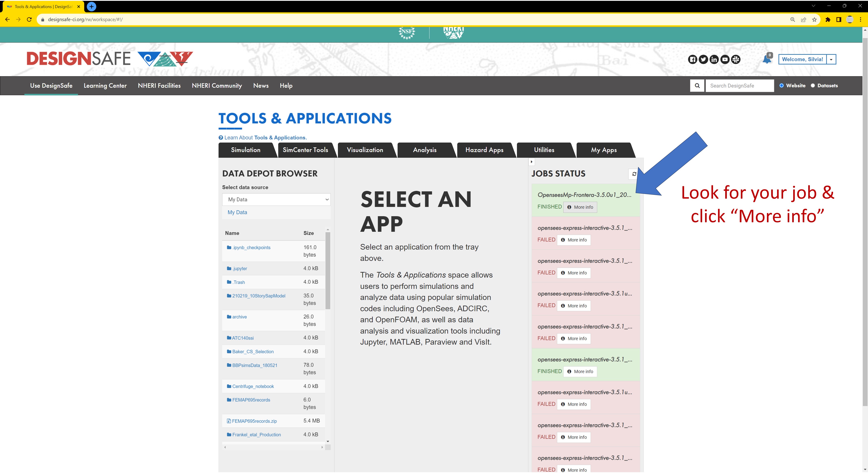Click More info on the FINISHED OpenseesMp-Frontera job
The width and height of the screenshot is (868, 473).
580,207
